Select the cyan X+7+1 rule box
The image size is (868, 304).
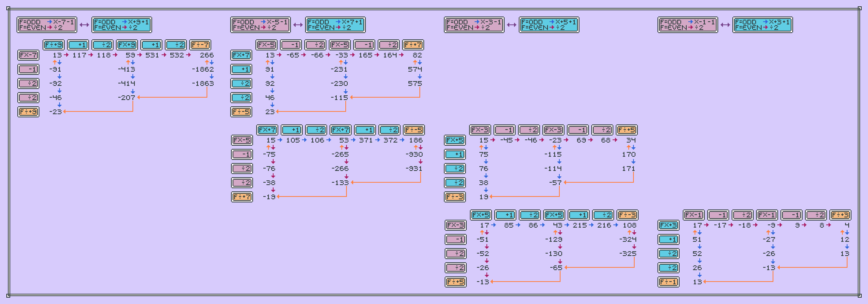tap(335, 25)
